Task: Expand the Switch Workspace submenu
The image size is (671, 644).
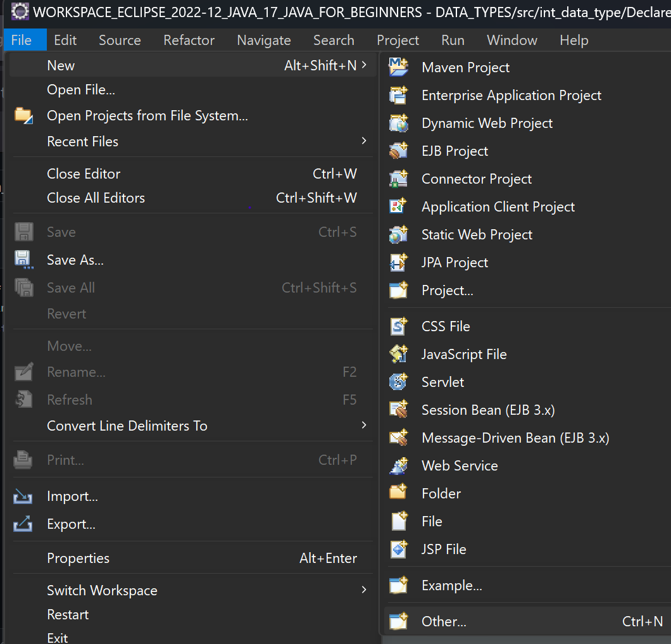Action: tap(364, 590)
